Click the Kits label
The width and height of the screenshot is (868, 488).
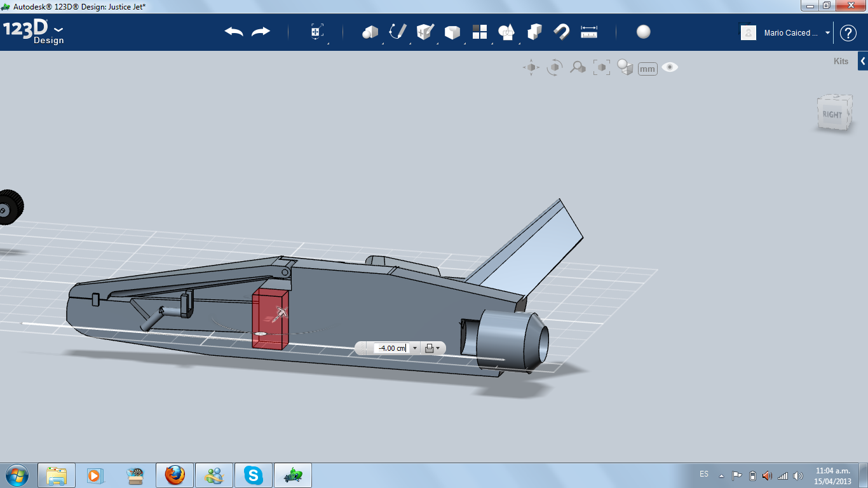(841, 62)
